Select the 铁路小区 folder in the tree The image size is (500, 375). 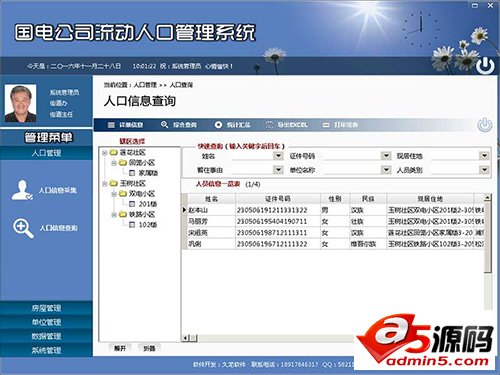[137, 214]
